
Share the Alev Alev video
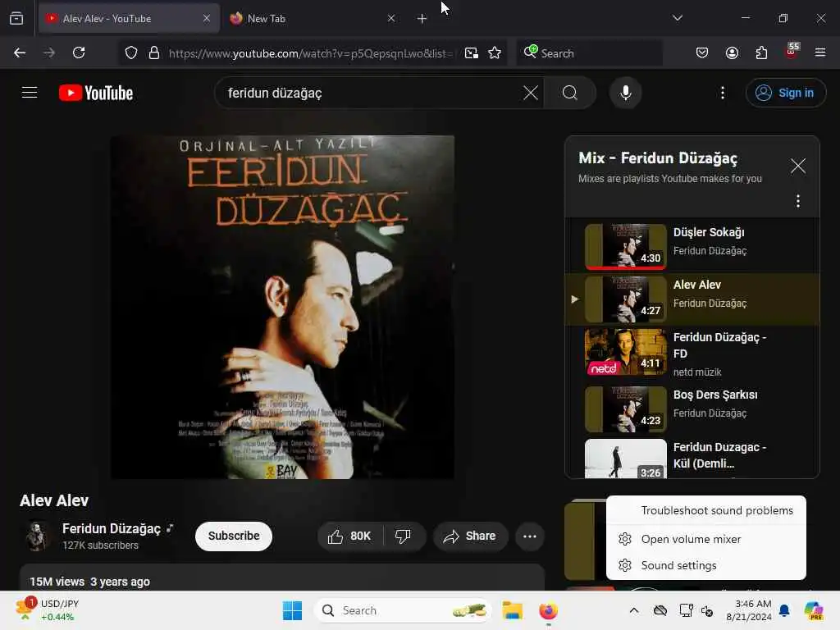click(x=470, y=536)
